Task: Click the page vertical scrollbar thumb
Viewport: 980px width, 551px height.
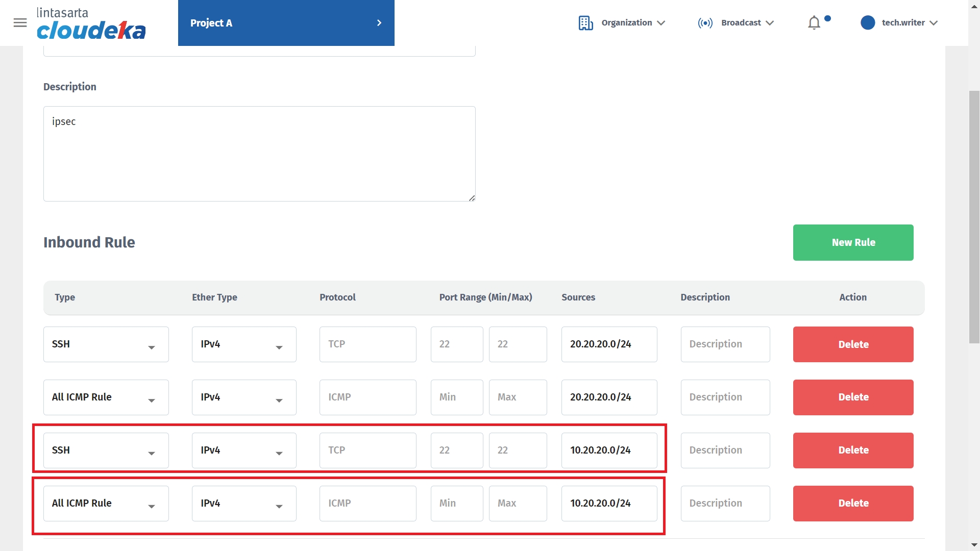Action: (x=974, y=217)
